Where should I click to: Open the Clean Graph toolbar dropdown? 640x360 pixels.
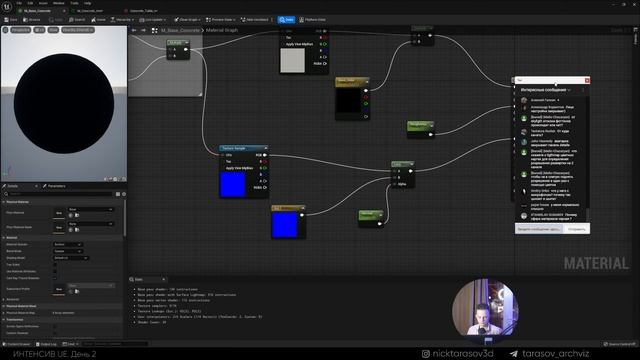point(187,20)
